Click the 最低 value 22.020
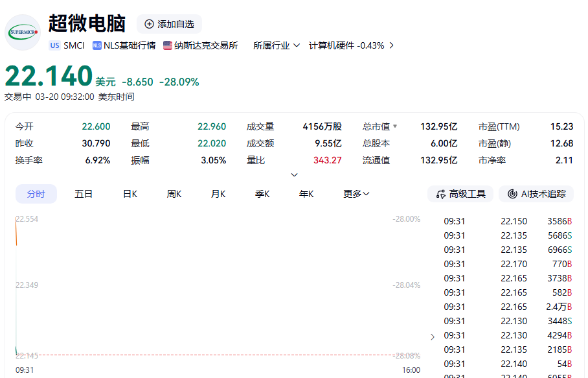Screen dimensions: 588x378 (212, 143)
